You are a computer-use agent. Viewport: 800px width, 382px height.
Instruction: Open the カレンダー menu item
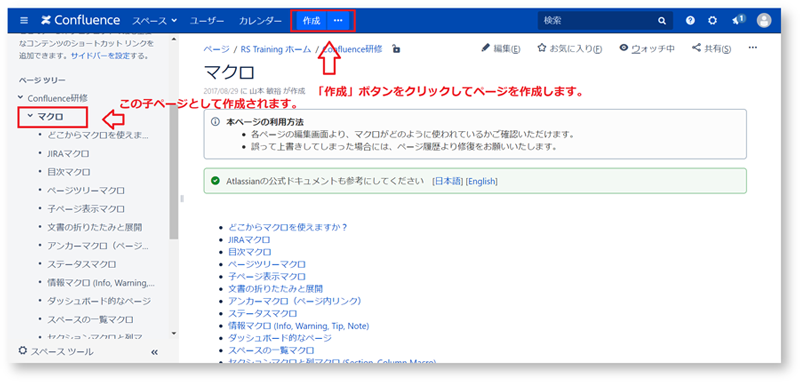tap(260, 21)
